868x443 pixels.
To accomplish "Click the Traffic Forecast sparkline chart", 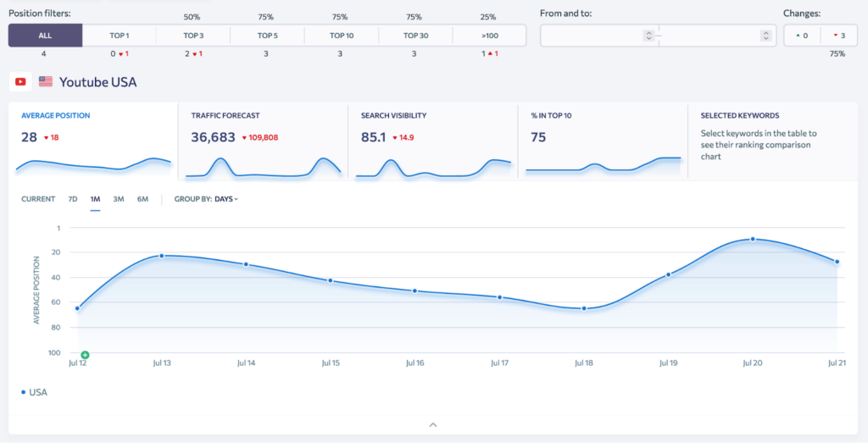I will (263, 167).
